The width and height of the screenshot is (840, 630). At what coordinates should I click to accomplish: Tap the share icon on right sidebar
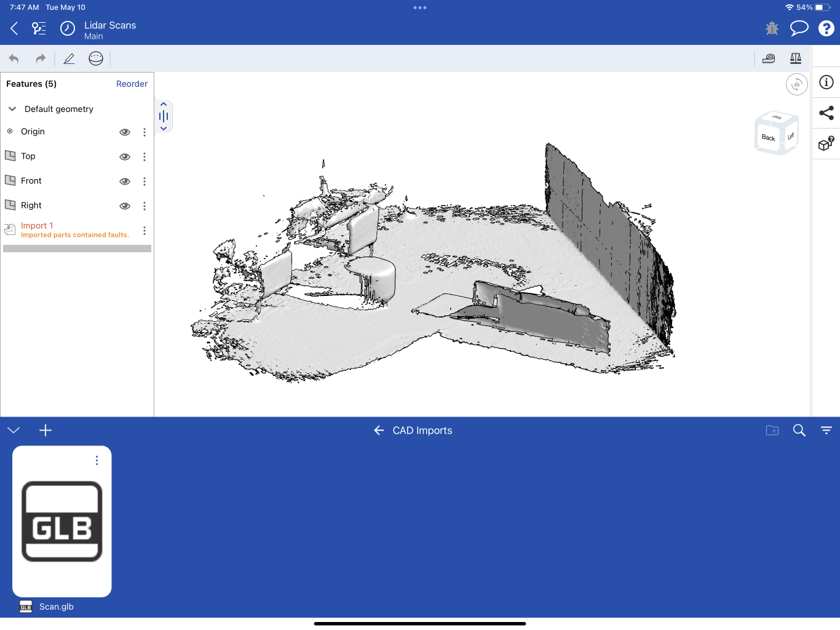click(826, 113)
